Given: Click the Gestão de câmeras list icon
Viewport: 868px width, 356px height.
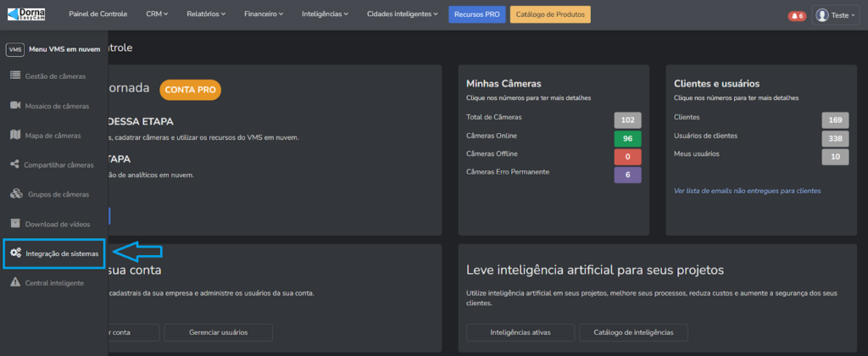Looking at the screenshot, I should 15,76.
